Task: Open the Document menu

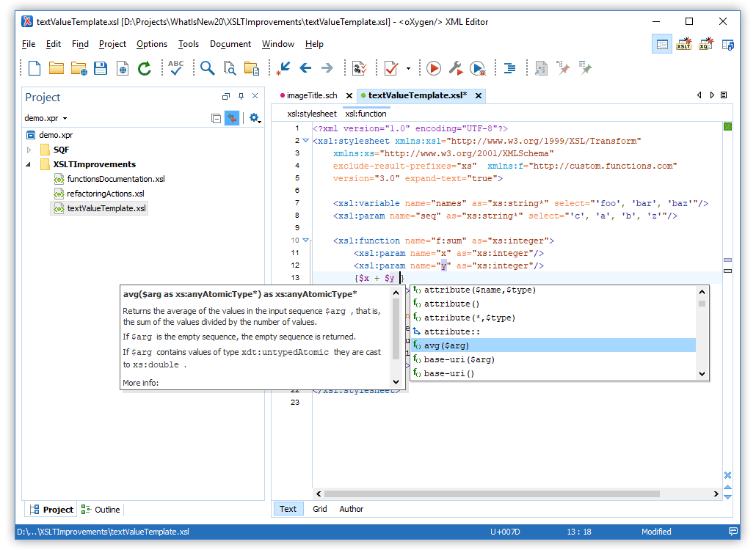Action: [230, 44]
